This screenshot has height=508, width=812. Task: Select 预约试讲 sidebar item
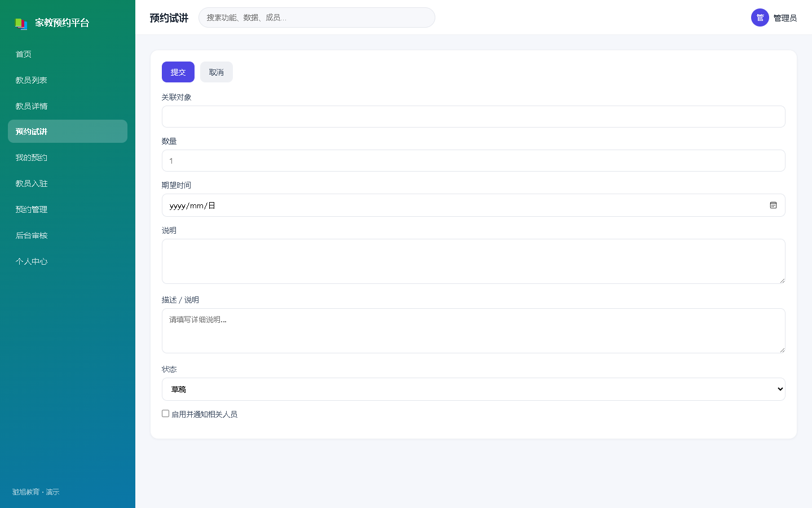coord(68,132)
